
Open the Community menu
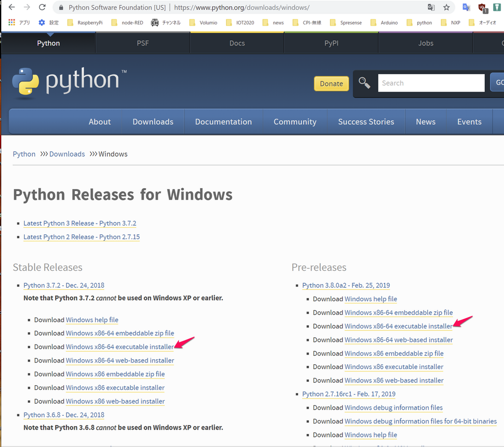(295, 122)
